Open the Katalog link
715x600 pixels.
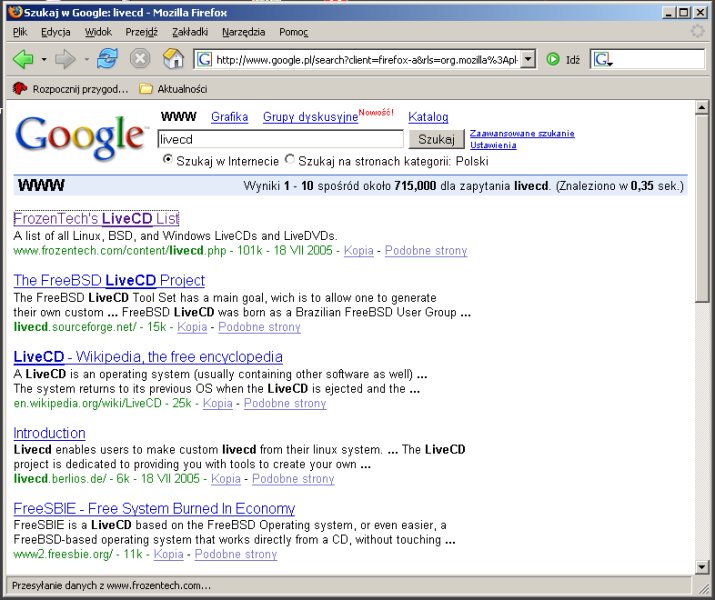click(428, 117)
